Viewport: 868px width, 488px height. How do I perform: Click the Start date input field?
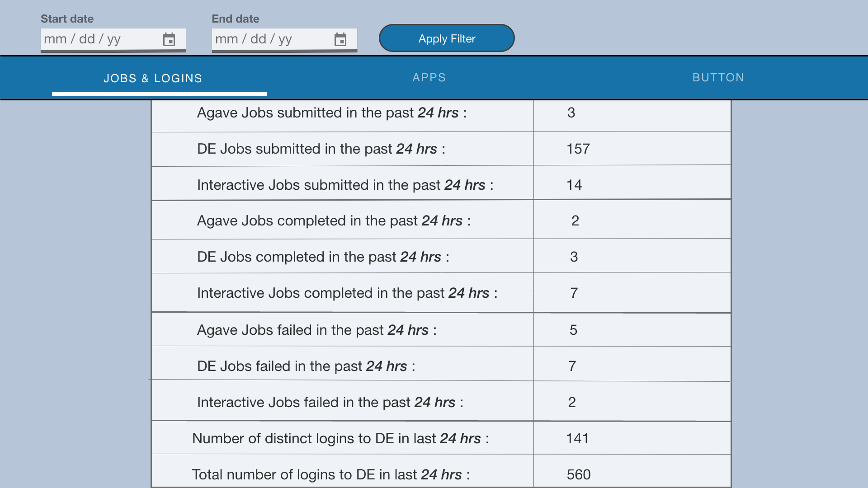click(x=99, y=39)
